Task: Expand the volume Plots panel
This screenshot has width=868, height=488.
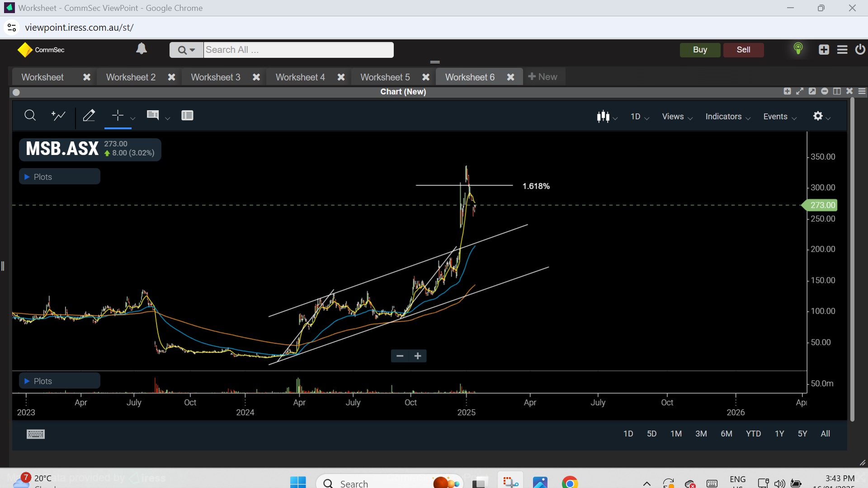Action: coord(60,381)
